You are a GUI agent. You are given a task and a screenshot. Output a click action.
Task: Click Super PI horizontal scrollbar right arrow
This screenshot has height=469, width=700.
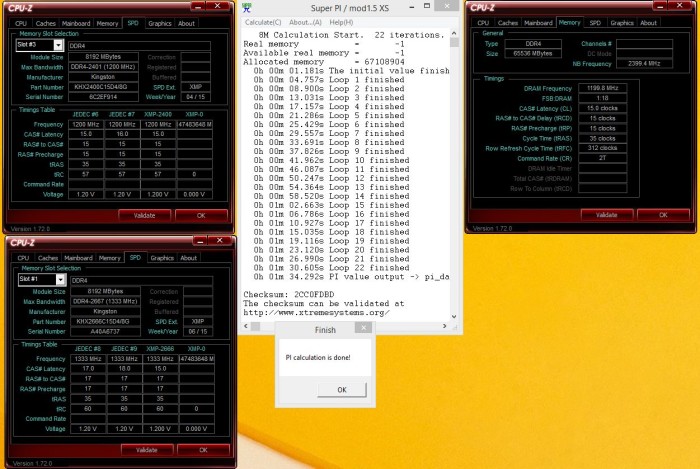[x=445, y=326]
